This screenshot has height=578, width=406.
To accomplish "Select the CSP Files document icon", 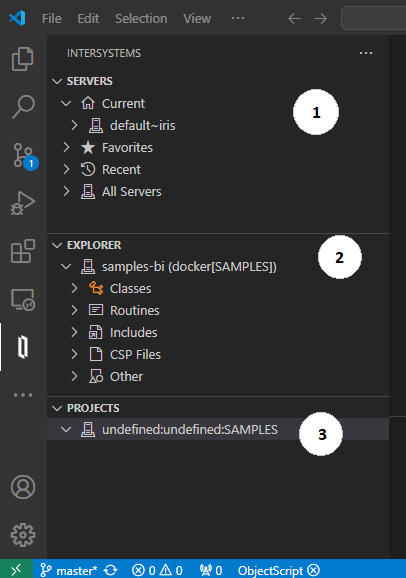I will coord(96,354).
